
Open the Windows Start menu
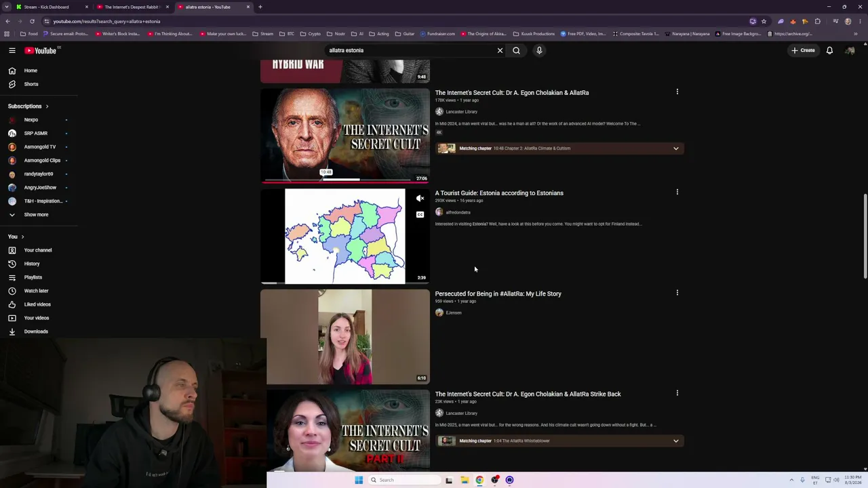pyautogui.click(x=359, y=480)
